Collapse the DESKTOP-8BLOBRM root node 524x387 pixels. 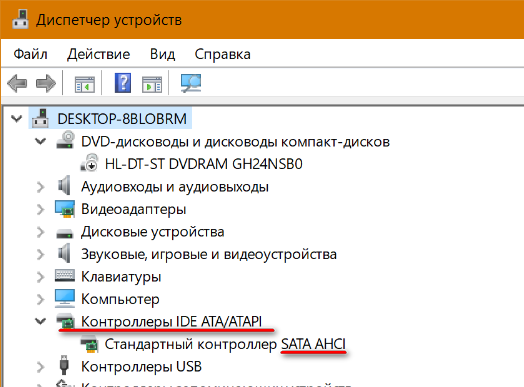pos(16,118)
